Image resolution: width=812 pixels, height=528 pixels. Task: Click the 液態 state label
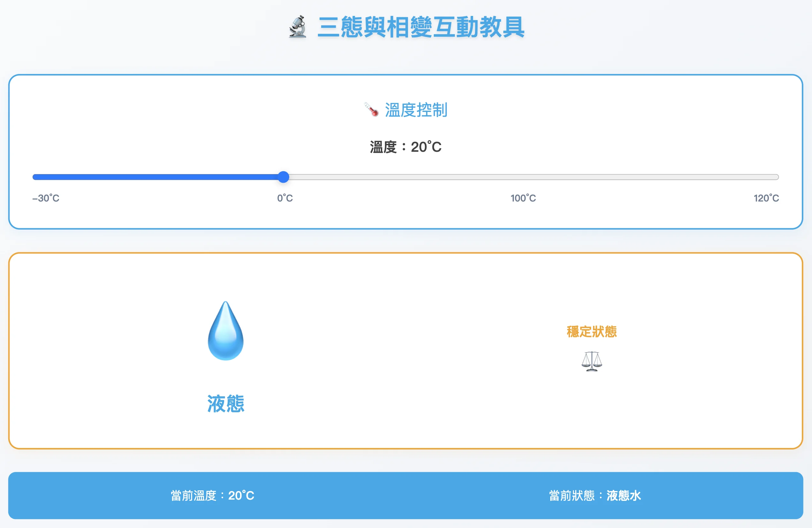click(x=226, y=404)
